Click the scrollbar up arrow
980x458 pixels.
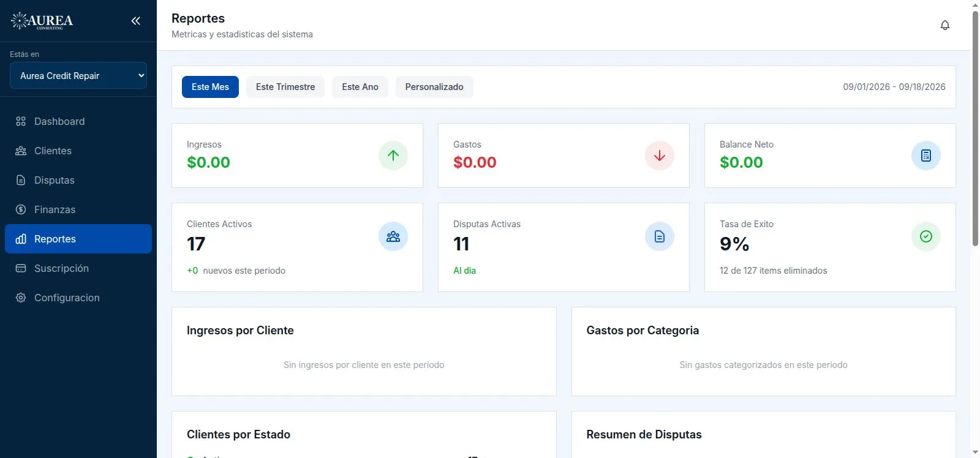(x=975, y=5)
